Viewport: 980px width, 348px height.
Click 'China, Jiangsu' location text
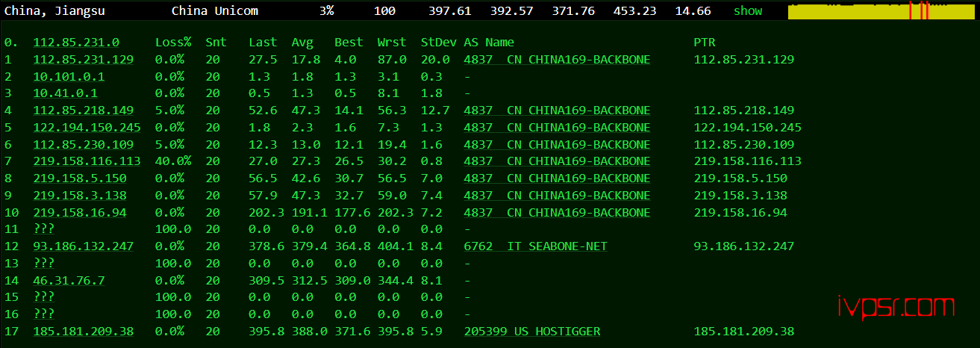[x=54, y=10]
